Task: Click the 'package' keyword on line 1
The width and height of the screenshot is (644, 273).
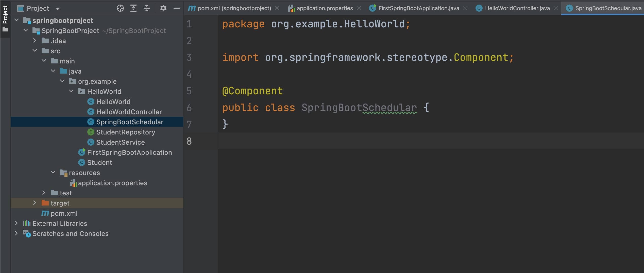Action: click(244, 24)
